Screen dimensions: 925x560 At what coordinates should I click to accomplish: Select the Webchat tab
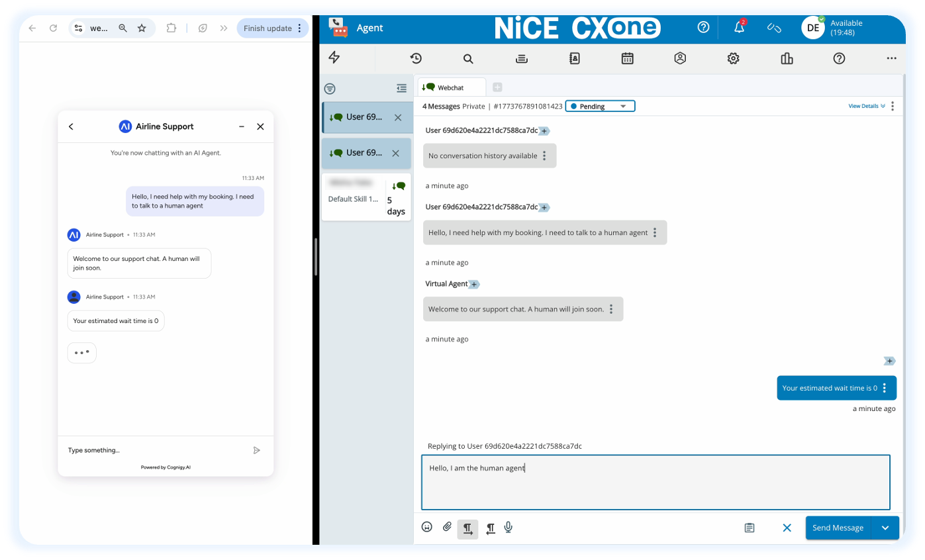point(450,87)
